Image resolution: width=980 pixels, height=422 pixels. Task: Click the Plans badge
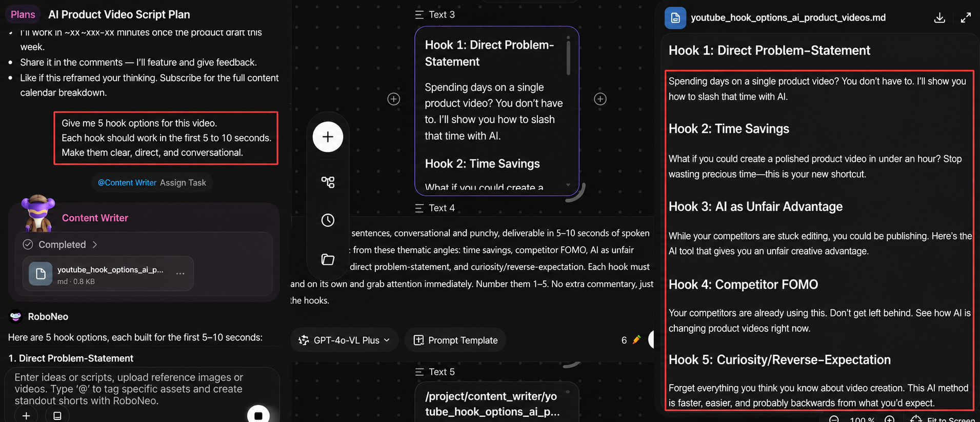23,14
